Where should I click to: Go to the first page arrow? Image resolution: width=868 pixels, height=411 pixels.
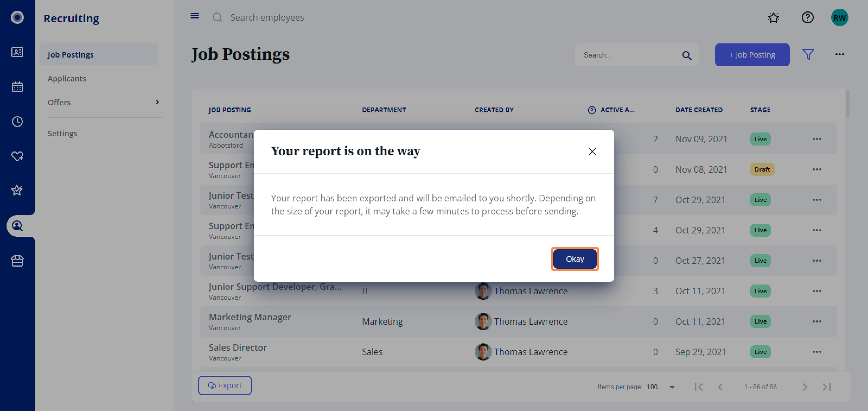pos(698,387)
